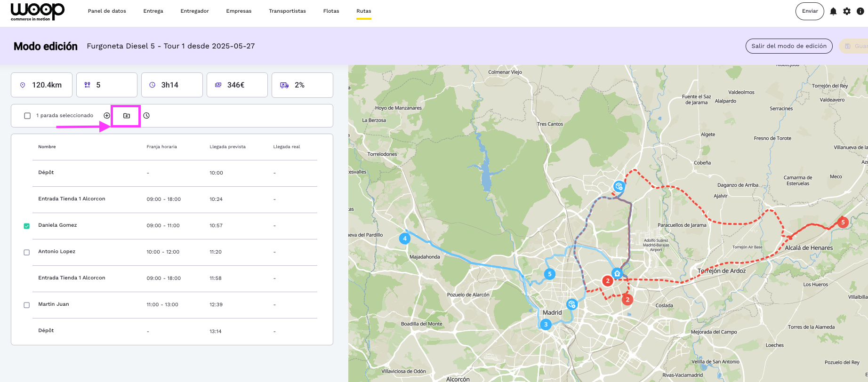Click the Modo edición heading
868x382 pixels.
tap(46, 46)
